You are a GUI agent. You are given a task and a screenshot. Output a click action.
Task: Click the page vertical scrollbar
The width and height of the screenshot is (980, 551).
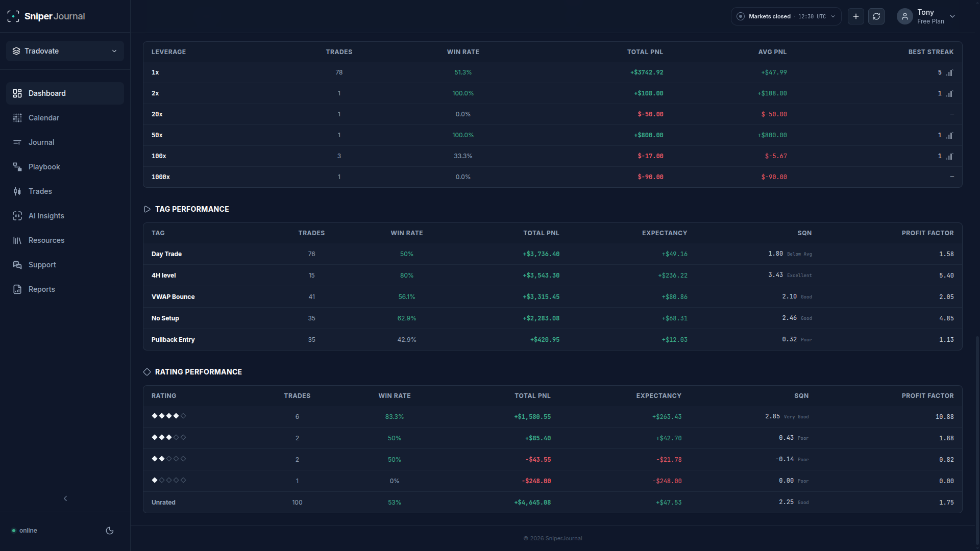[x=977, y=440]
